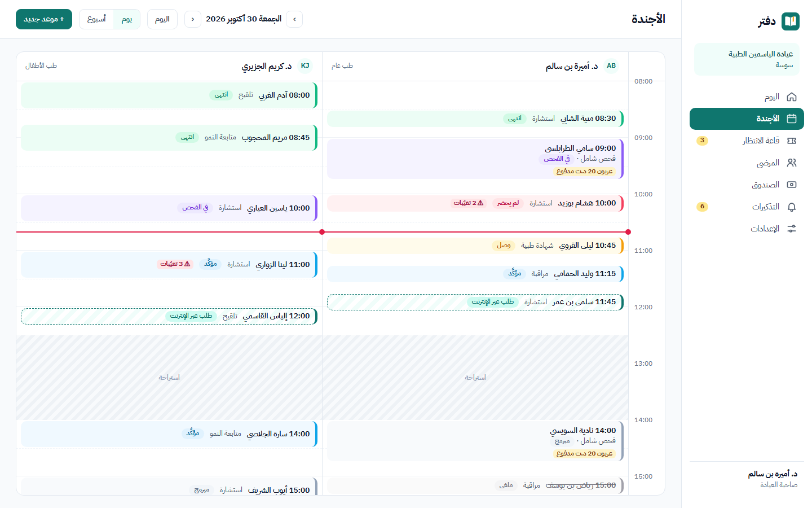
Task: Click the طب الأطفال specialty label
Action: click(41, 66)
